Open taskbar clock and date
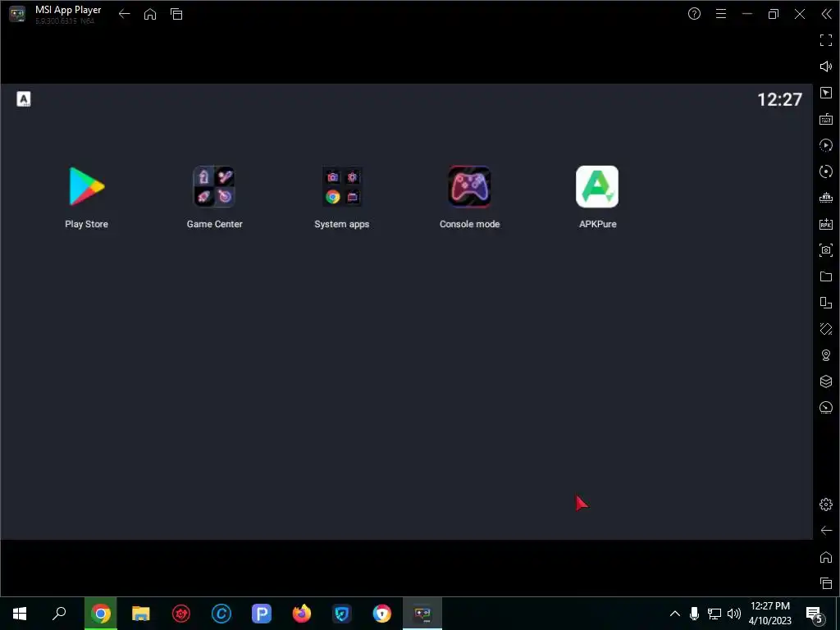Screen dimensions: 840x630 click(769, 614)
